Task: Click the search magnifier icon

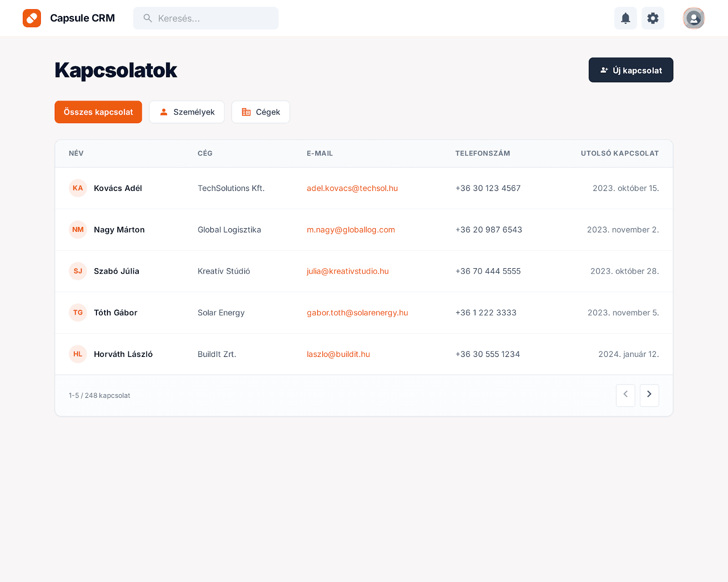Action: [x=147, y=18]
